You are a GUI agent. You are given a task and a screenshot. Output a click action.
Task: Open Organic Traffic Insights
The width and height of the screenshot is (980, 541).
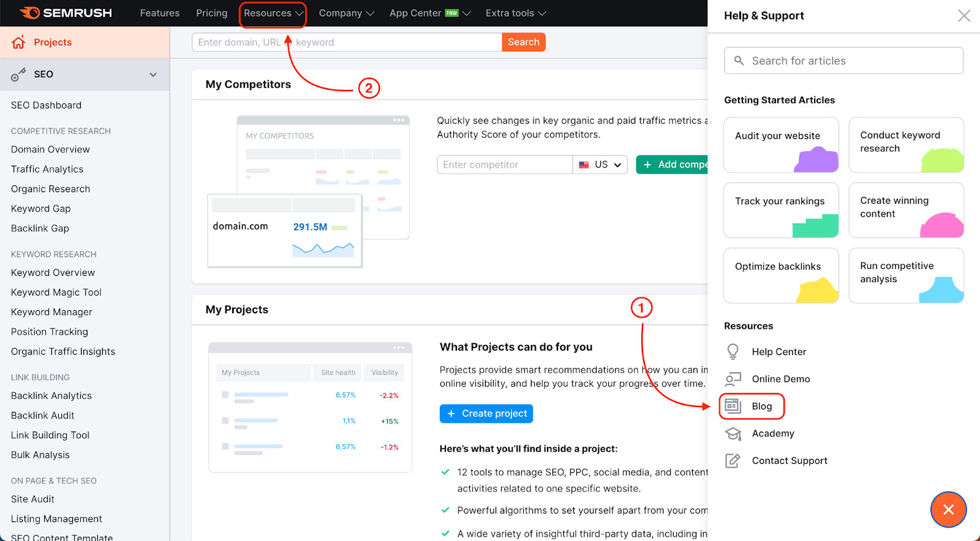click(x=63, y=351)
